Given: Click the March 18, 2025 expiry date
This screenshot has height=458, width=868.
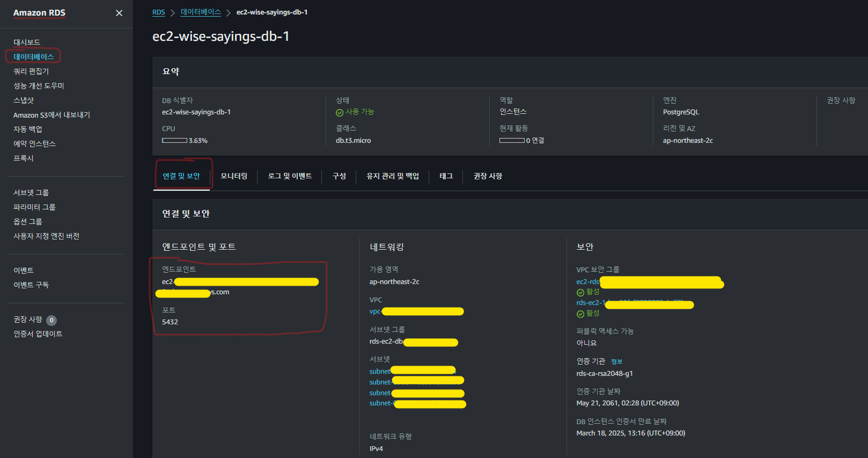Looking at the screenshot, I should coord(631,433).
